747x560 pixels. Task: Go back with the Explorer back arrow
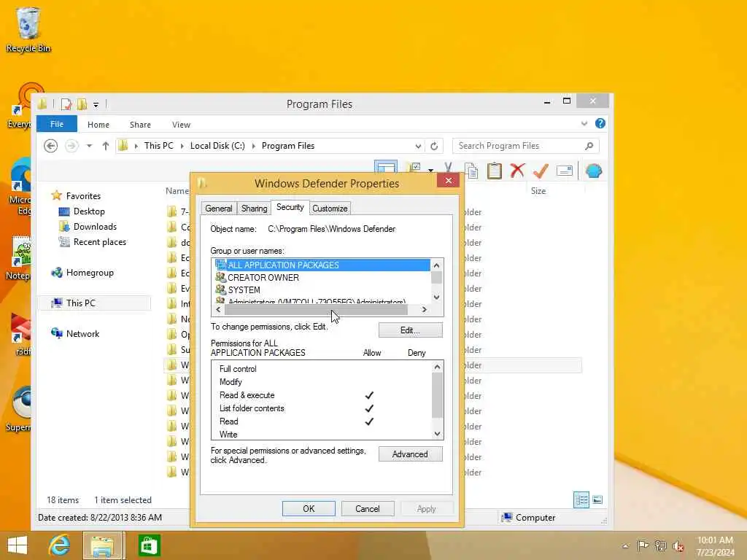coord(50,146)
